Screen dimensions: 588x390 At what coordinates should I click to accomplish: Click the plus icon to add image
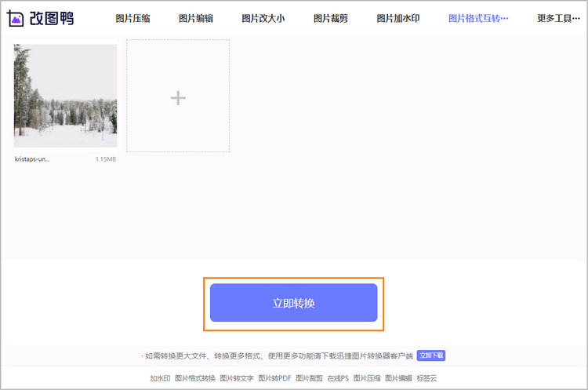coord(178,97)
